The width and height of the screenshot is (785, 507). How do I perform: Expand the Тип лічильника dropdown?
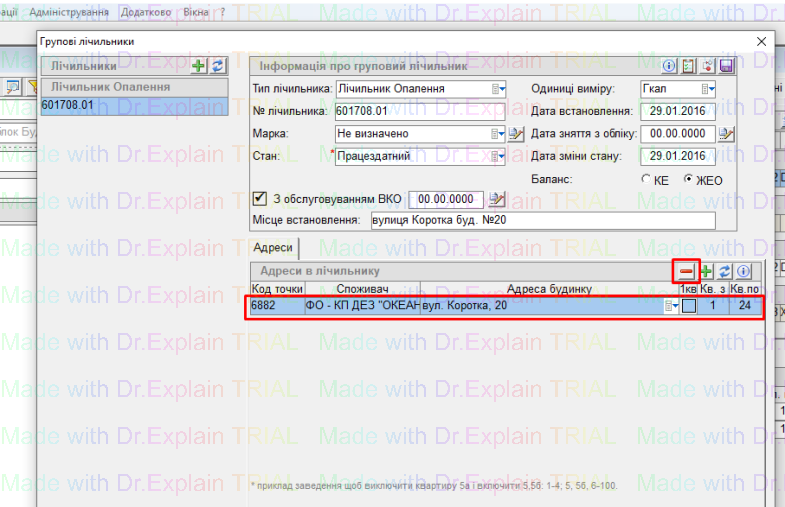click(499, 89)
